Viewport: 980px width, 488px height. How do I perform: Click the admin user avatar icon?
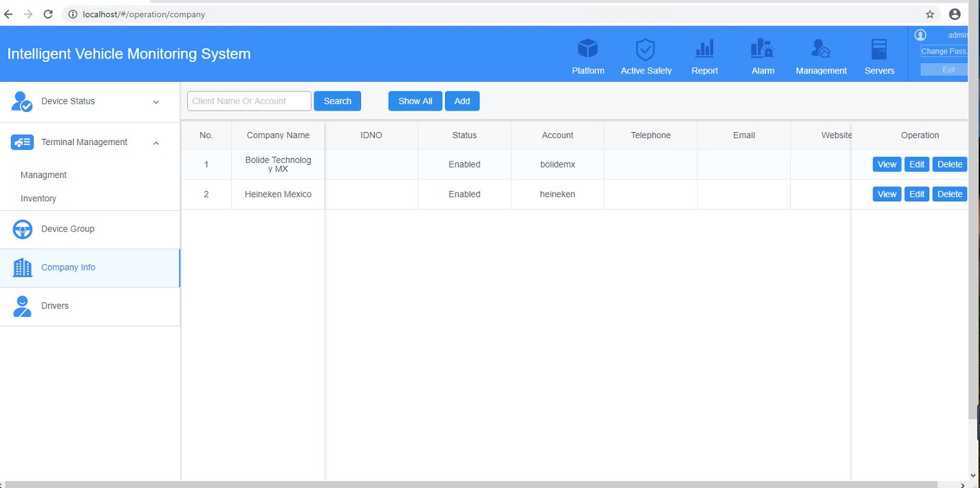coord(920,35)
